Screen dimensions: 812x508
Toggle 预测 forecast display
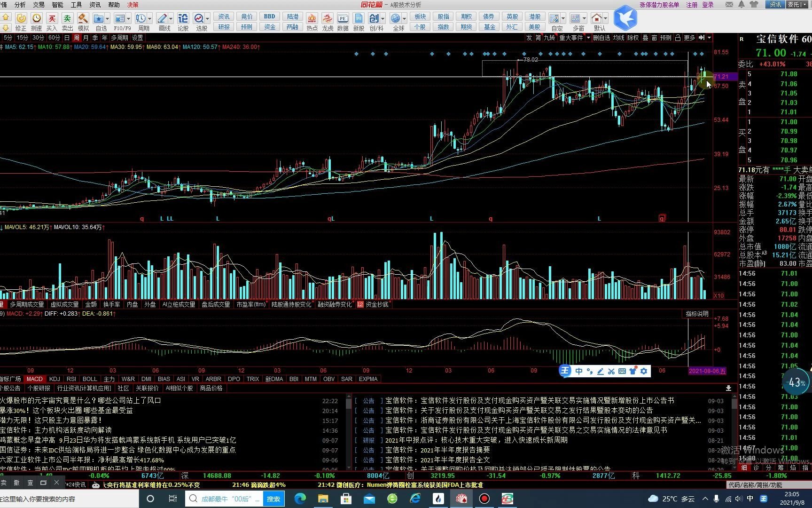pyautogui.click(x=665, y=38)
